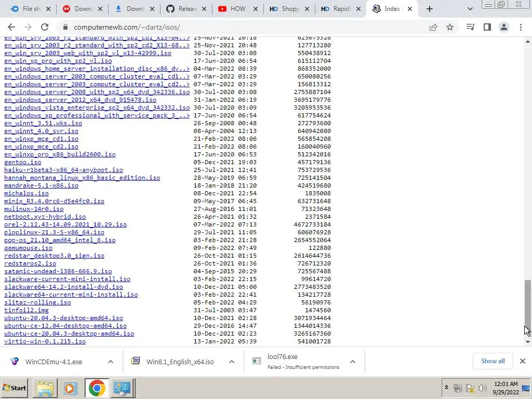Switch to the MEGA Download tab
Image resolution: width=532 pixels, height=399 pixels.
tap(83, 9)
